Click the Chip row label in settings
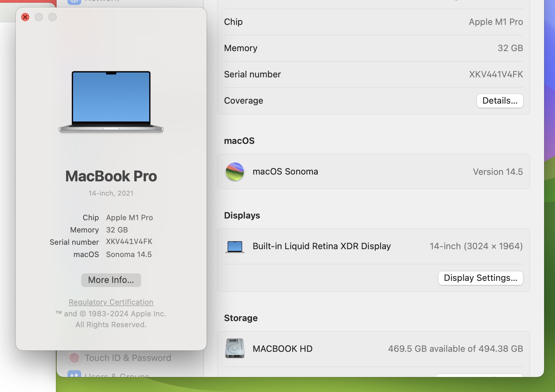This screenshot has width=555, height=392. click(x=233, y=22)
